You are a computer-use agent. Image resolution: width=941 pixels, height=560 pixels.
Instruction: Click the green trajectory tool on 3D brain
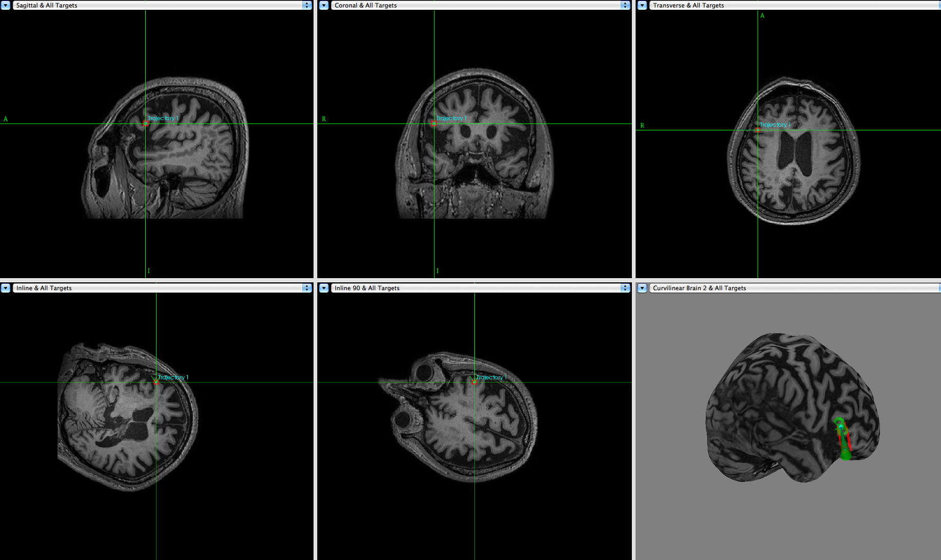tap(842, 439)
